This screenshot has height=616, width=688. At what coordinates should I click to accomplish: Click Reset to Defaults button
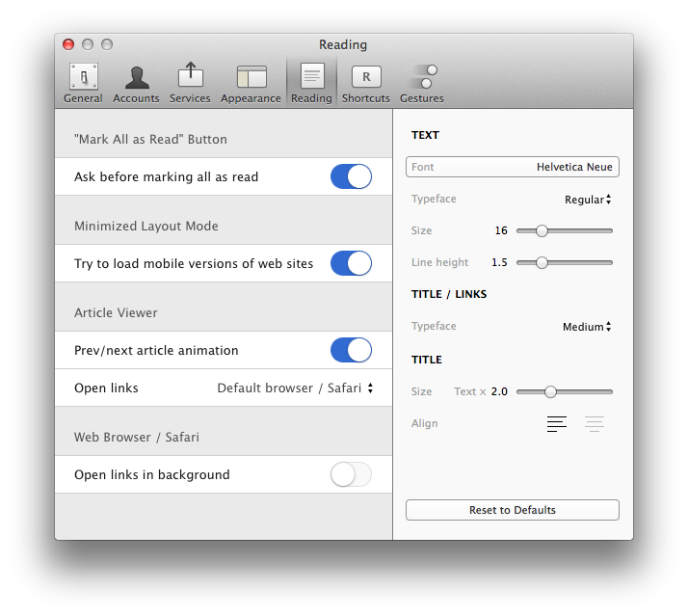pos(513,510)
